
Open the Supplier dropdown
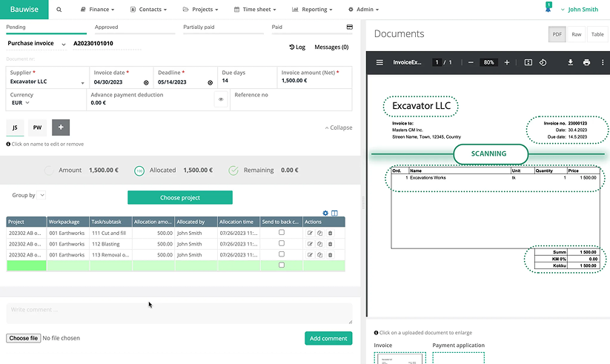click(x=82, y=82)
